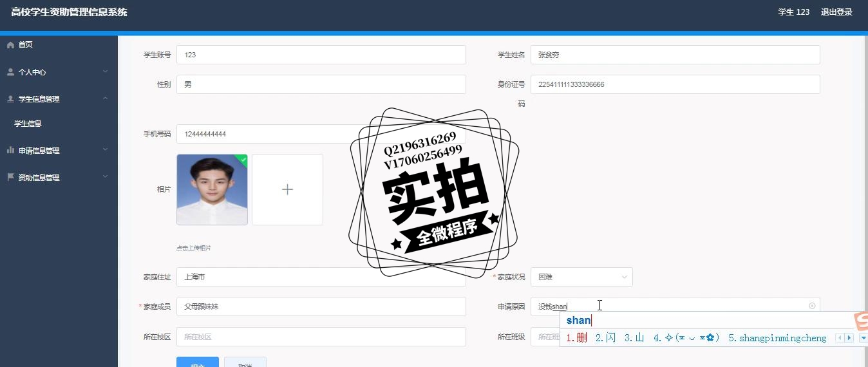Expand the 申请信息管理 menu chevron
Image resolution: width=868 pixels, height=367 pixels.
[105, 150]
